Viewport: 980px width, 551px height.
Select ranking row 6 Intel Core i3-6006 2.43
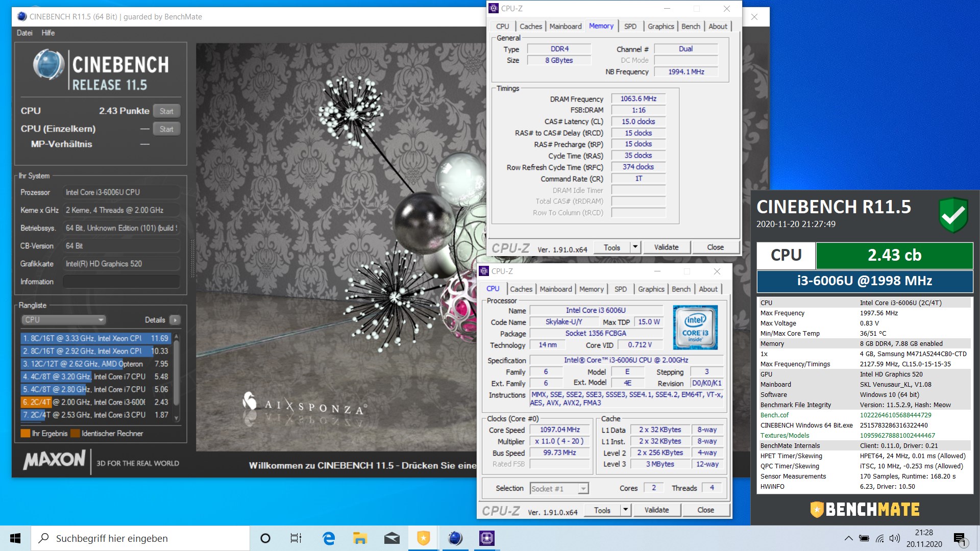pyautogui.click(x=95, y=402)
